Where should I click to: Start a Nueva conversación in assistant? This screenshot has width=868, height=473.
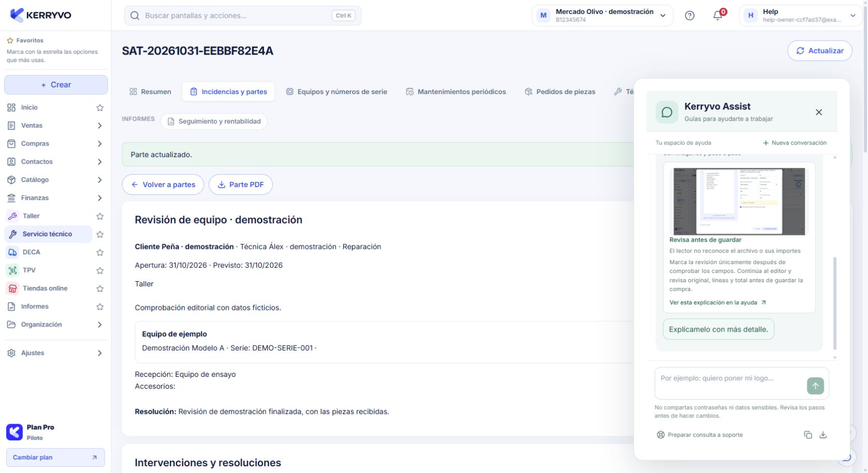pos(795,143)
